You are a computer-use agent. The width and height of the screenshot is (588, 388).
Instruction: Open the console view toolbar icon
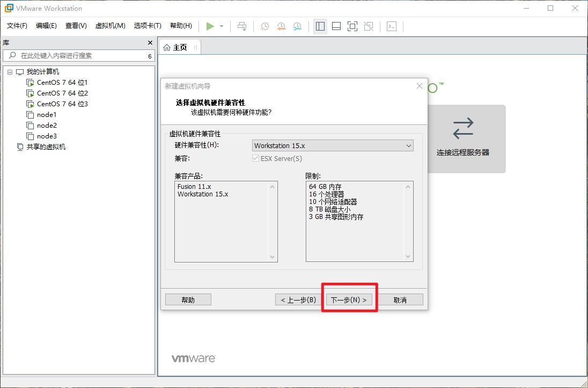[392, 26]
